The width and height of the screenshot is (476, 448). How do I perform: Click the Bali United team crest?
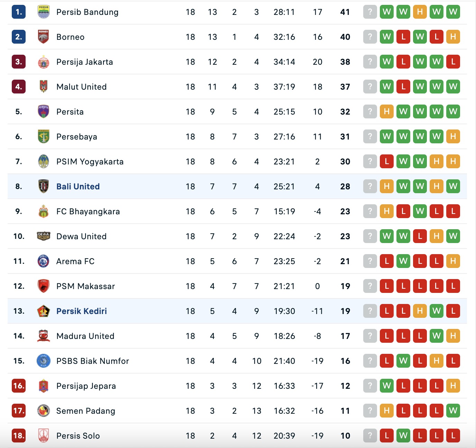click(44, 186)
